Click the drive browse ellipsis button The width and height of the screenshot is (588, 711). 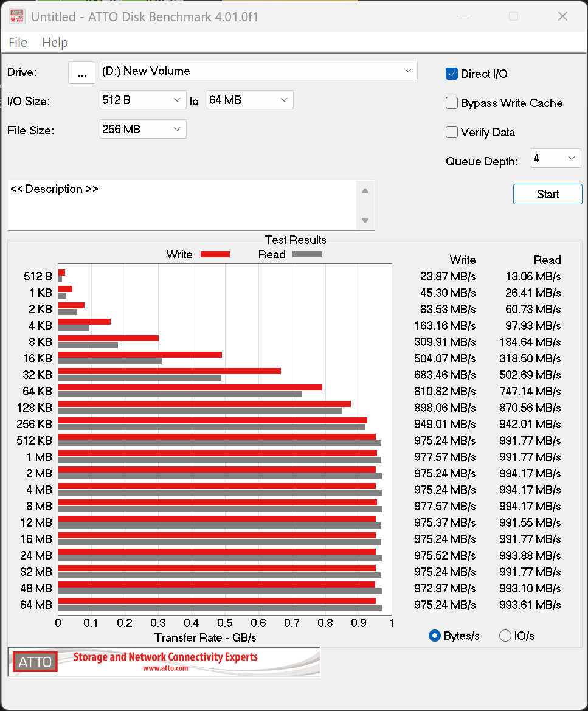click(81, 72)
